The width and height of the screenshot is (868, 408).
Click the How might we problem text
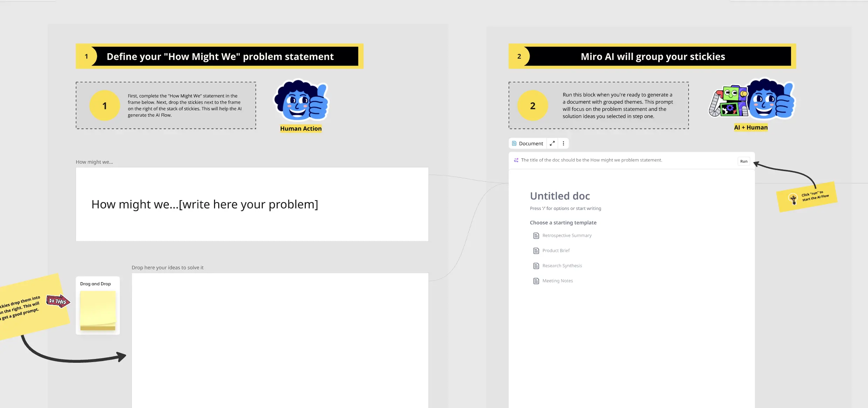(x=205, y=204)
